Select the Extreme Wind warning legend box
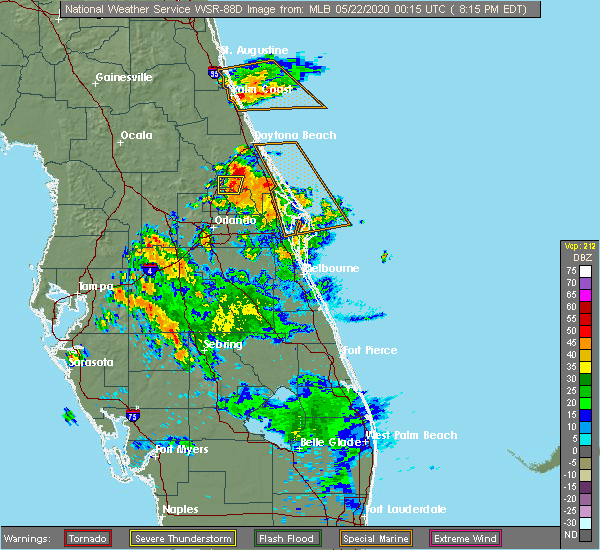This screenshot has height=550, width=600. coord(465,539)
